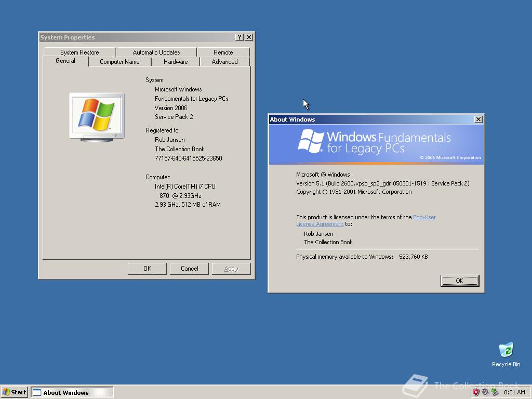This screenshot has height=399, width=532.
Task: Click 'Intel(R) Core(TM) i7 CPU' text
Action: point(185,187)
